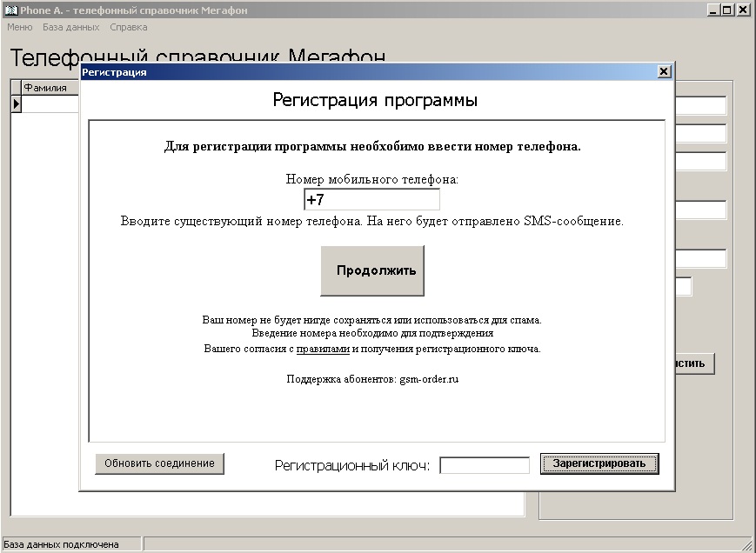Focus the Регистрационный ключ input field
The height and width of the screenshot is (553, 756).
pyautogui.click(x=485, y=465)
